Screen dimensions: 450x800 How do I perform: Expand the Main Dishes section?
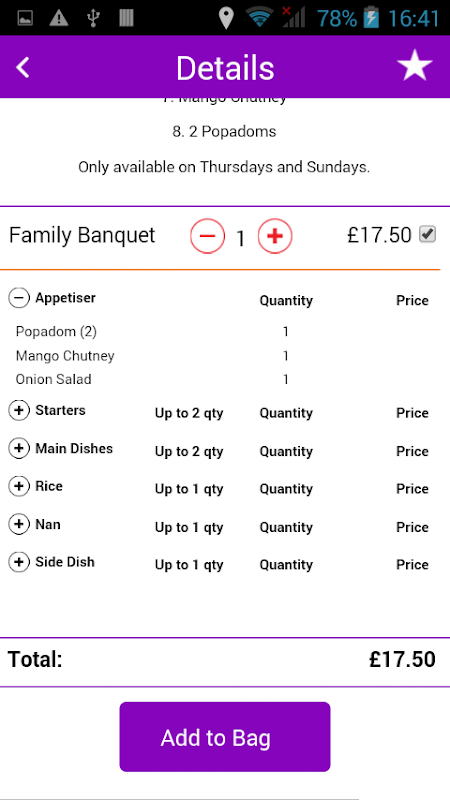(19, 448)
